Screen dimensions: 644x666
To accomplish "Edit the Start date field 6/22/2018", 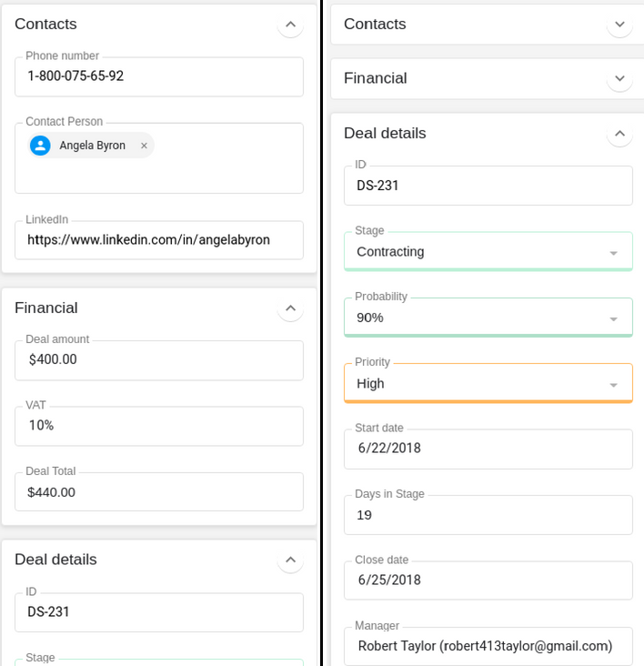I will 488,449.
